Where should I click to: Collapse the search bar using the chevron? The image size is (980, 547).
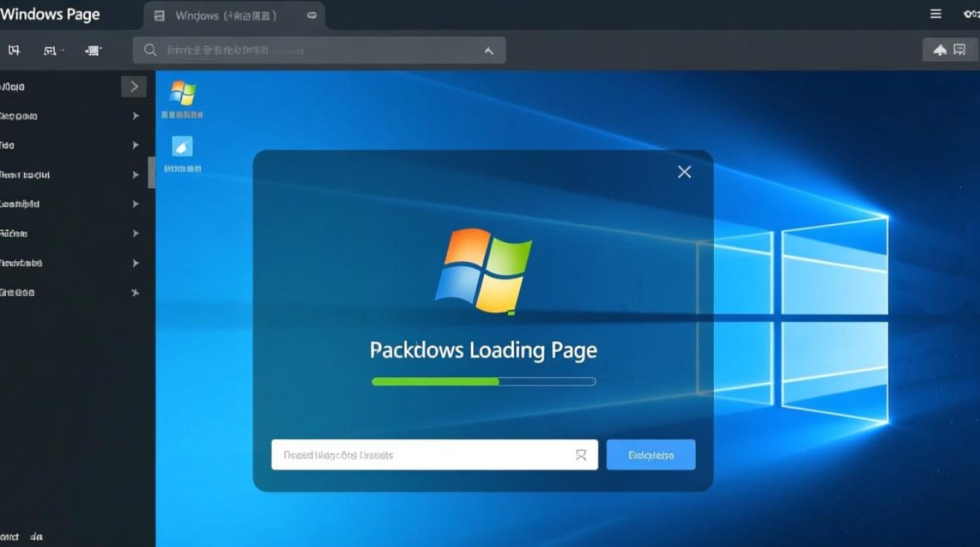pyautogui.click(x=487, y=50)
